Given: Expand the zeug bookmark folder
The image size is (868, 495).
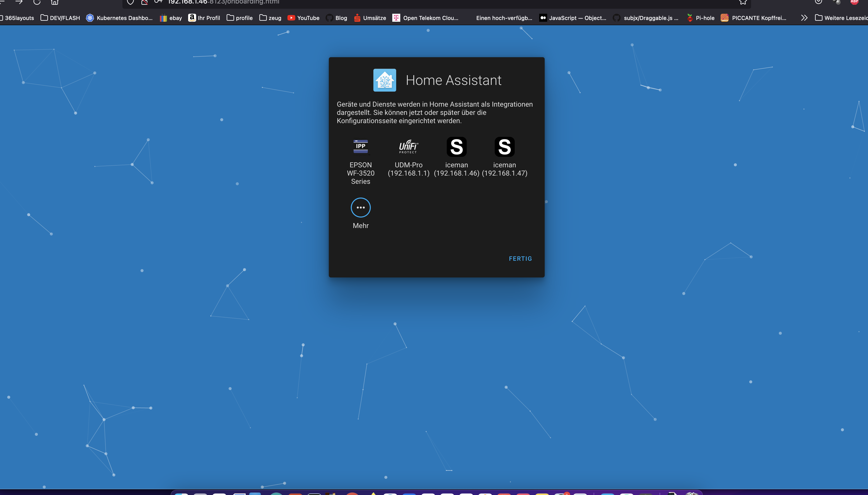Looking at the screenshot, I should pos(270,18).
